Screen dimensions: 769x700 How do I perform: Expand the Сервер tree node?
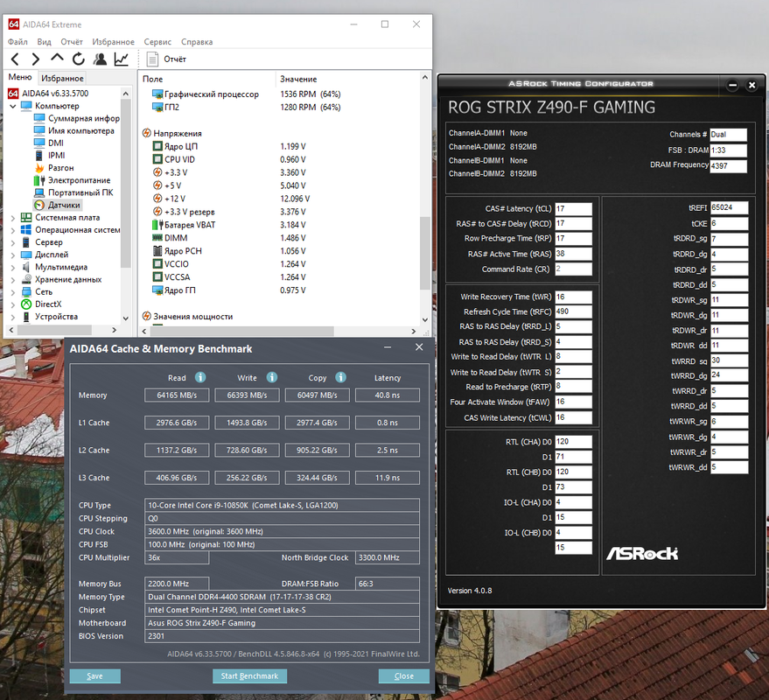13,242
